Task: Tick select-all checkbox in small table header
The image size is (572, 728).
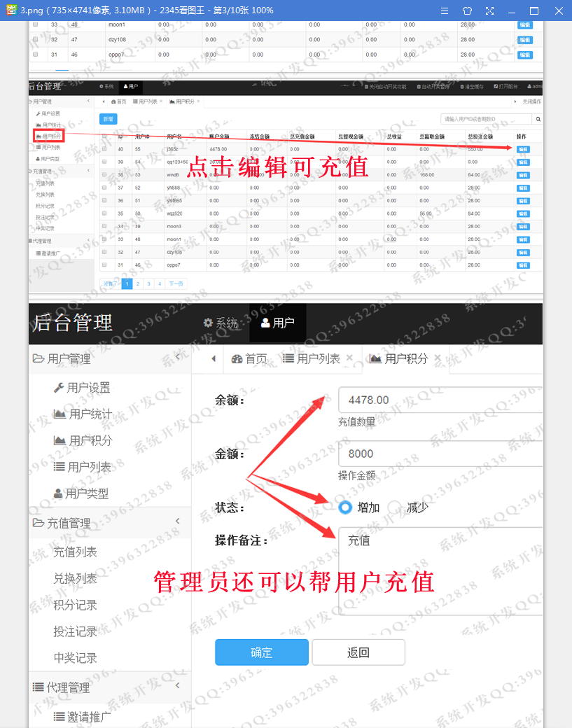Action: (x=104, y=136)
